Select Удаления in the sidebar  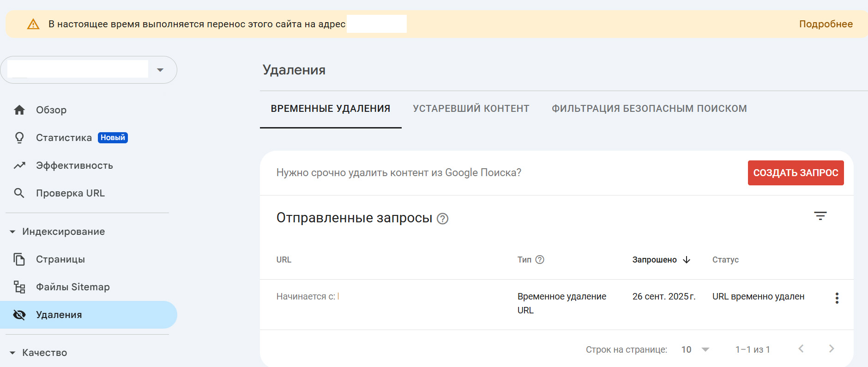59,315
